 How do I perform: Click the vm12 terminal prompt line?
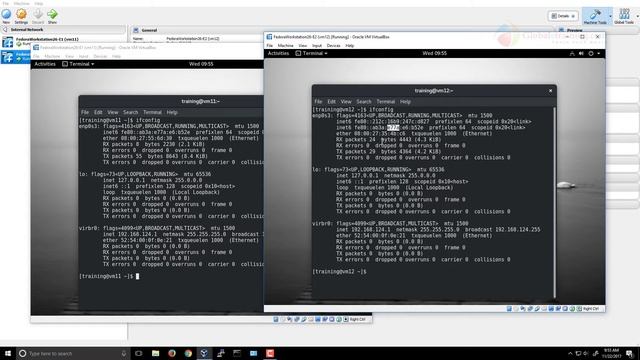tap(340, 271)
